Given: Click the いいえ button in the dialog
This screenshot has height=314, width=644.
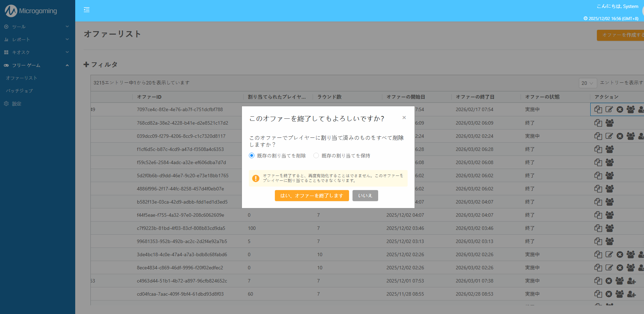Looking at the screenshot, I should coord(365,196).
